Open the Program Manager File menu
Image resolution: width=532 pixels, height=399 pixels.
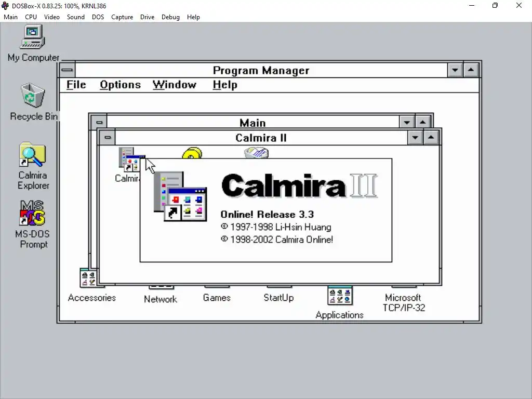76,85
